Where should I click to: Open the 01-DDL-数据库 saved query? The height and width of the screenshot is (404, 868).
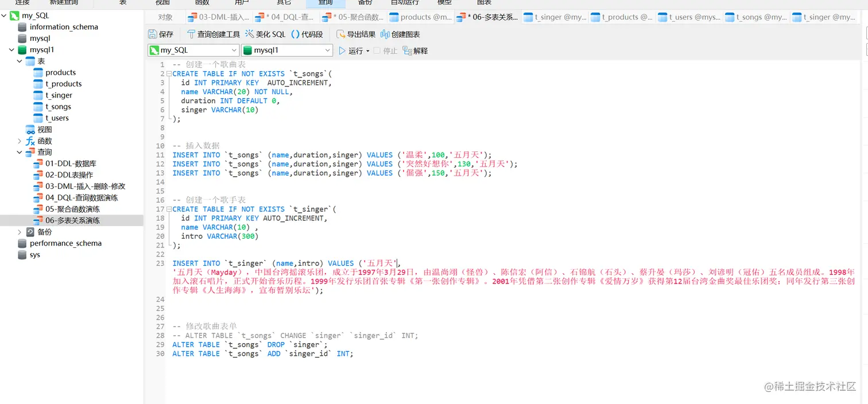pyautogui.click(x=71, y=164)
